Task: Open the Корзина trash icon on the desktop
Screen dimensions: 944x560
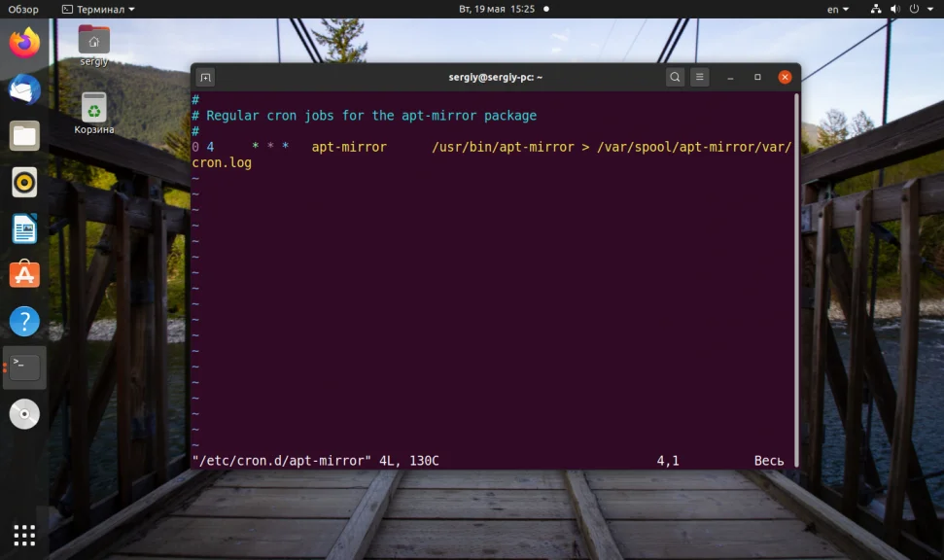Action: [x=94, y=114]
